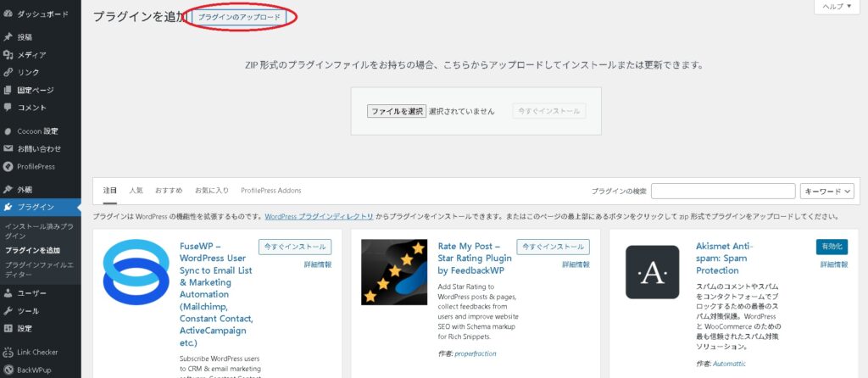Open properfraction author link
The height and width of the screenshot is (378, 868).
pos(476,353)
